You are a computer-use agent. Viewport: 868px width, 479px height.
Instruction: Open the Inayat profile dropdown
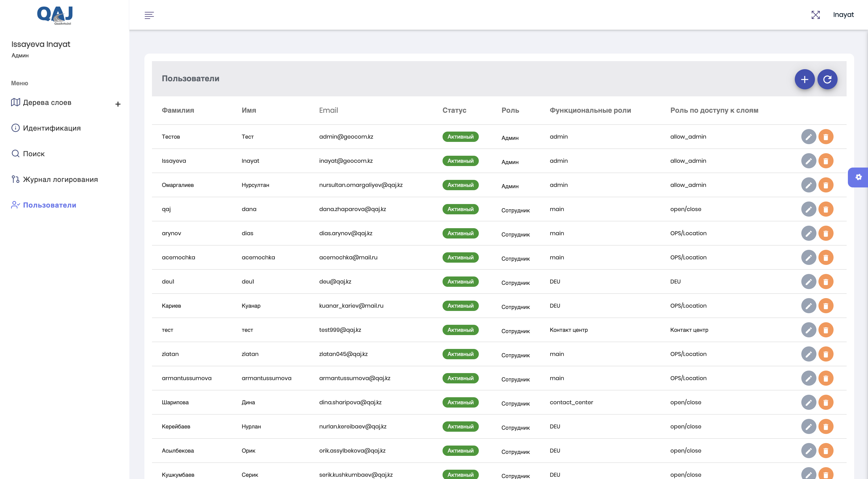pos(843,15)
